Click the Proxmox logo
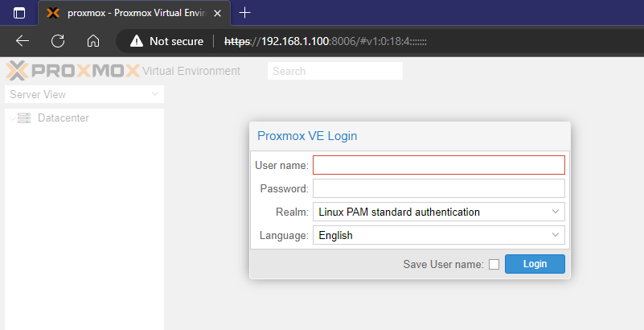 [x=72, y=71]
